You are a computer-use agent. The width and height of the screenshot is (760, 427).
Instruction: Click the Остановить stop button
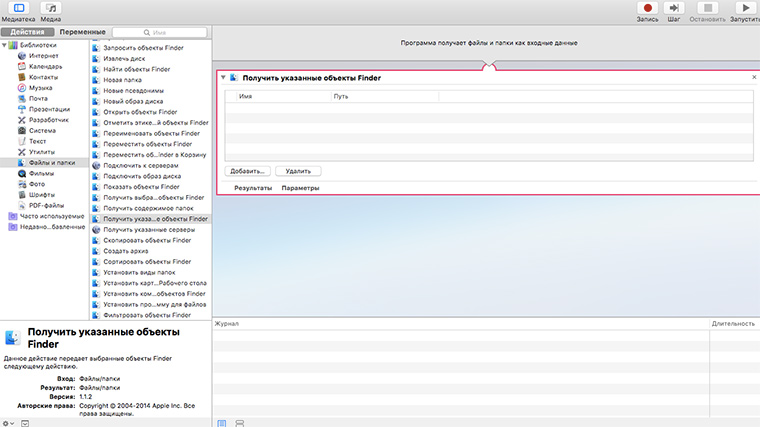pyautogui.click(x=707, y=12)
